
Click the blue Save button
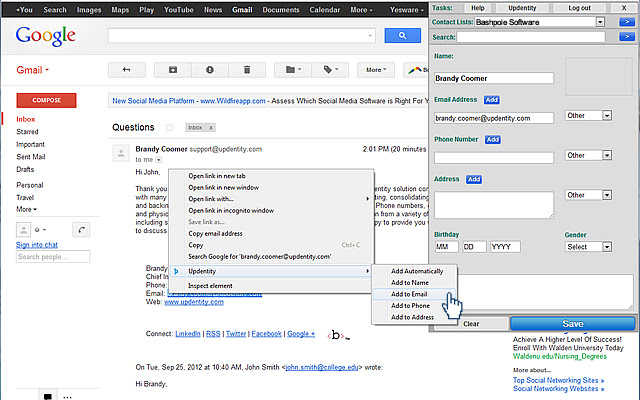[x=573, y=324]
